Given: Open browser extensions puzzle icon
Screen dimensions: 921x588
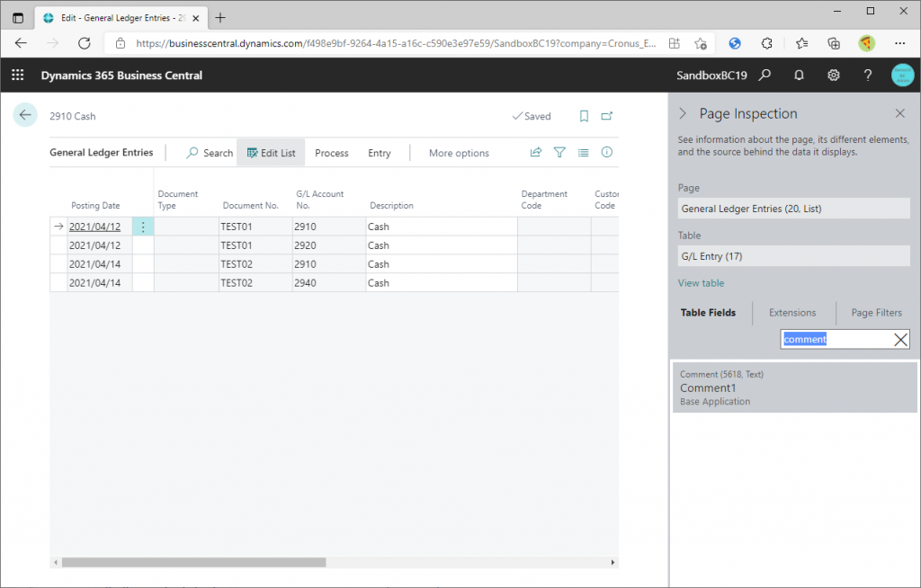Looking at the screenshot, I should coord(766,43).
